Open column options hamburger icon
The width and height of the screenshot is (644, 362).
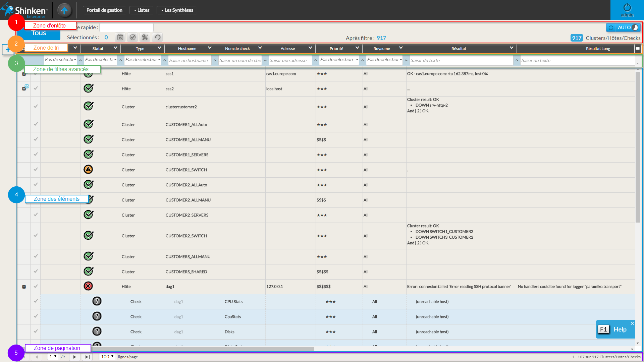(x=638, y=49)
